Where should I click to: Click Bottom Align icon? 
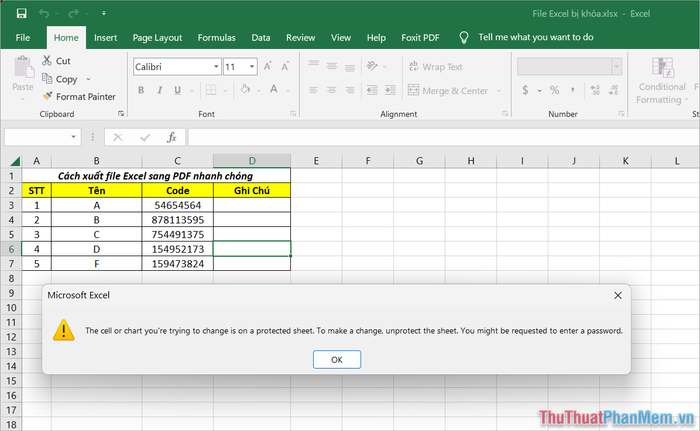350,67
